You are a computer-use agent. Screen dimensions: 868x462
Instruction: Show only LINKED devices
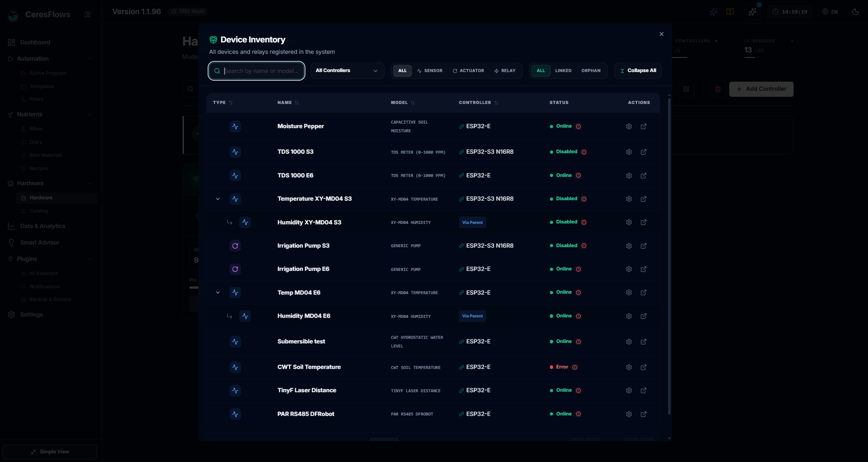563,71
